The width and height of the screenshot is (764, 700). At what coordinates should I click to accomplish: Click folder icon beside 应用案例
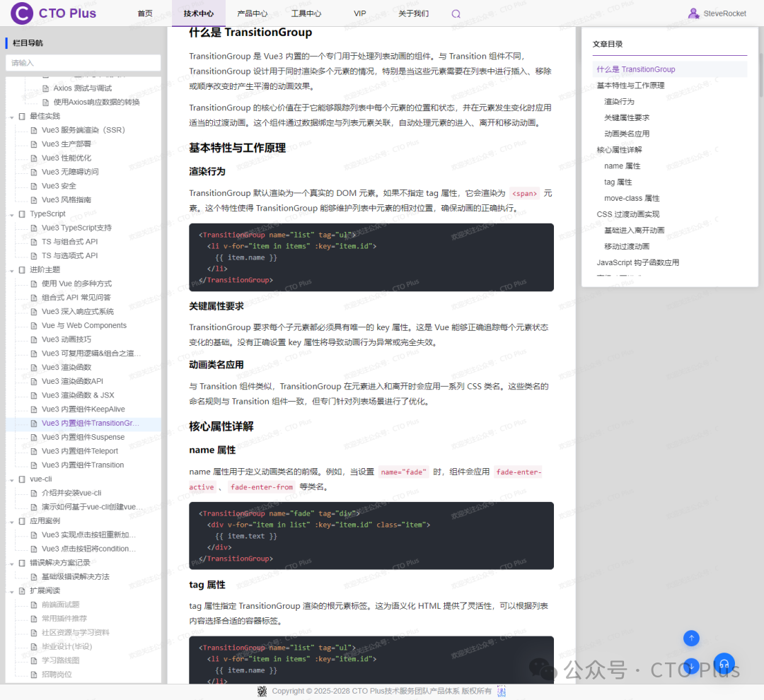(x=22, y=521)
